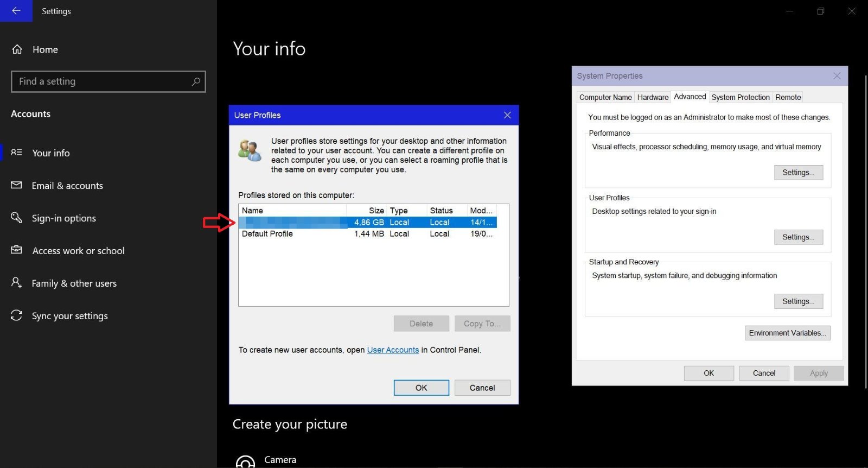Go to Sign-in options

[63, 218]
